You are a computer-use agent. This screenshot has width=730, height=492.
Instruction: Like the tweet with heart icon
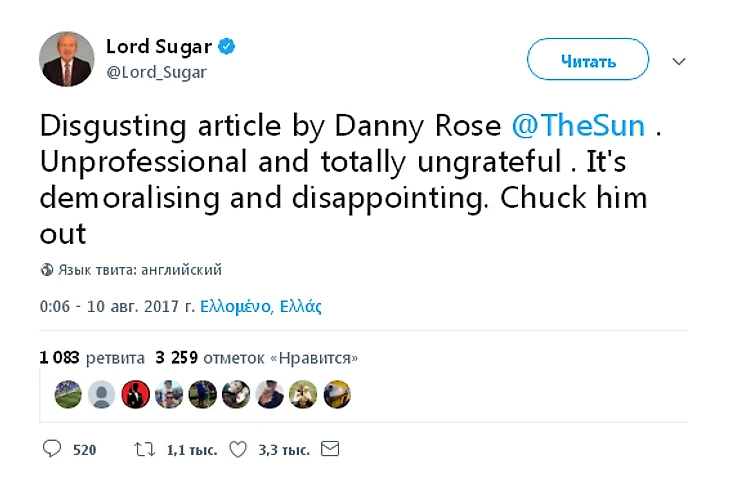pos(237,449)
